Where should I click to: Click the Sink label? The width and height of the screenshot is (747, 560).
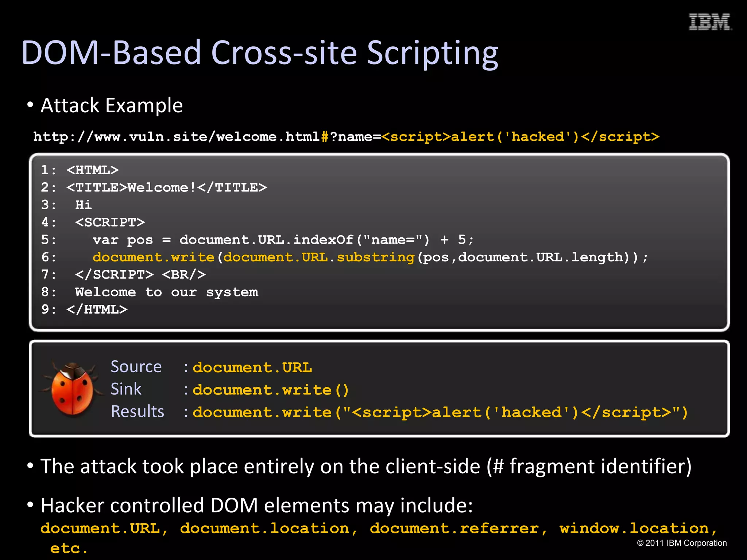126,389
